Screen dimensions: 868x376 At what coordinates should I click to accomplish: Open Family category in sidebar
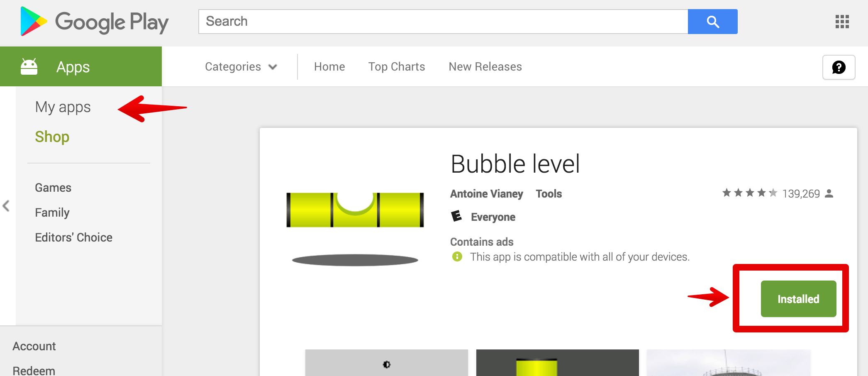point(52,212)
